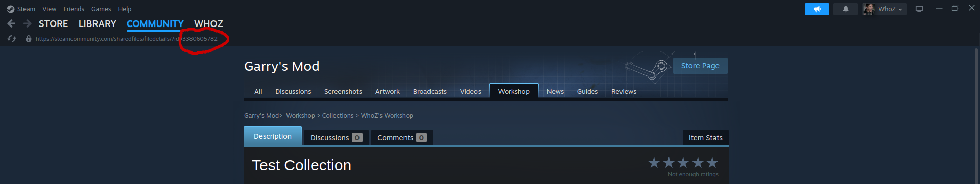Switch to Broadcasts tab
Viewport: 980px width, 184px height.
(430, 91)
